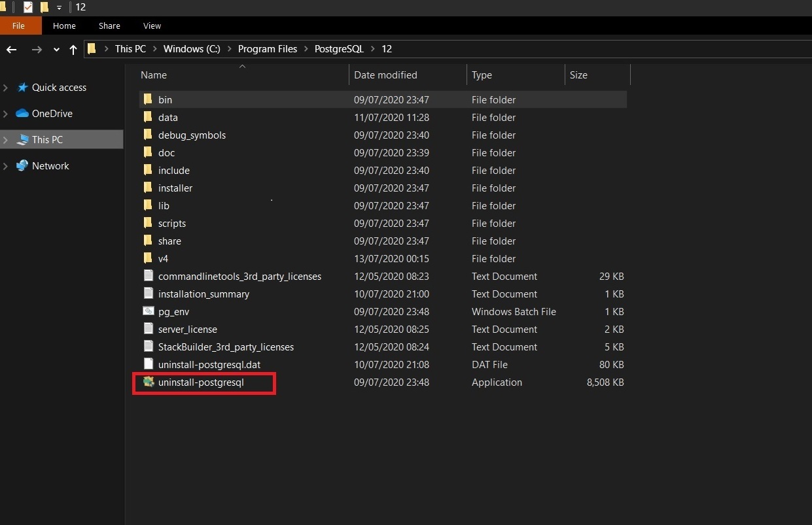812x525 pixels.
Task: Click Windows (C:) in the address bar
Action: pyautogui.click(x=191, y=48)
